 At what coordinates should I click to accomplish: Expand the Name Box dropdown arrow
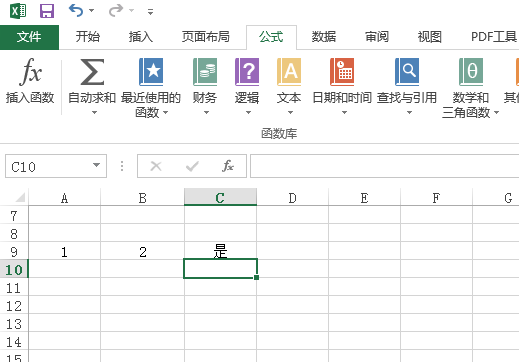(x=97, y=165)
